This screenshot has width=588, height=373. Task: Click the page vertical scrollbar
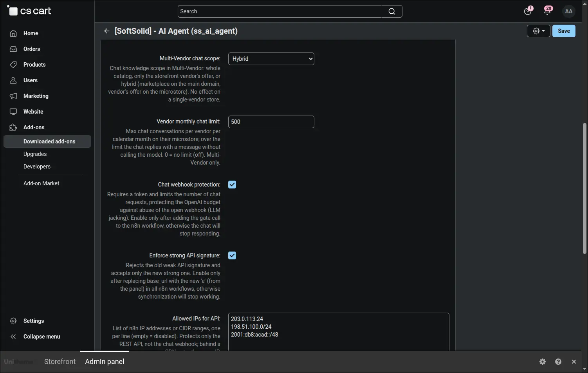coord(584,188)
